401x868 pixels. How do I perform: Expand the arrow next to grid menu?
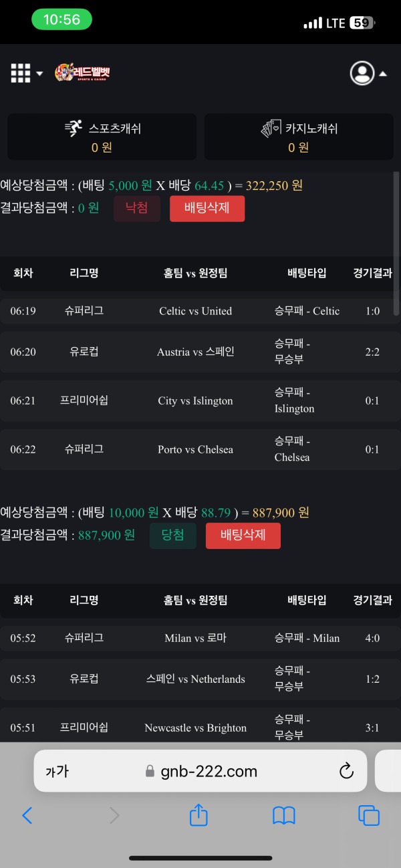pyautogui.click(x=38, y=72)
